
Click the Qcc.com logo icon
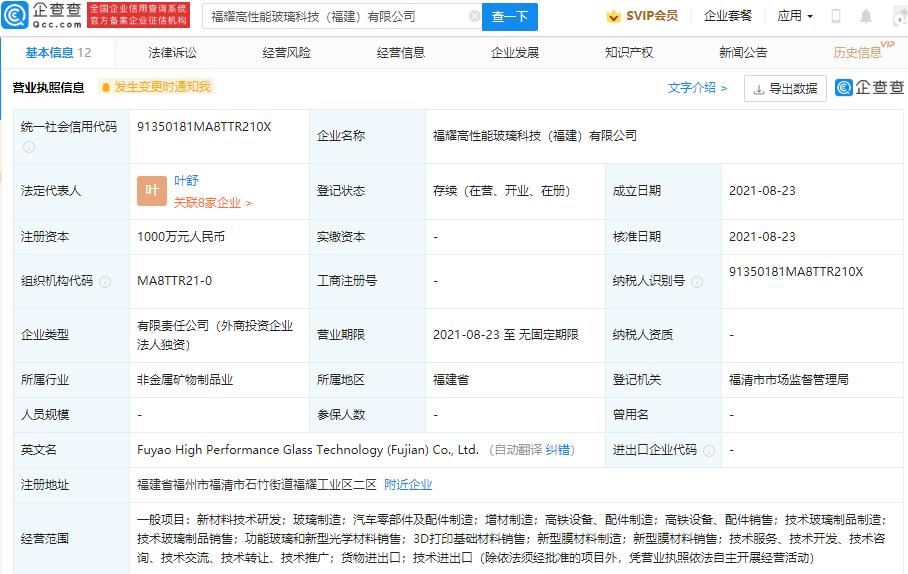[x=14, y=16]
